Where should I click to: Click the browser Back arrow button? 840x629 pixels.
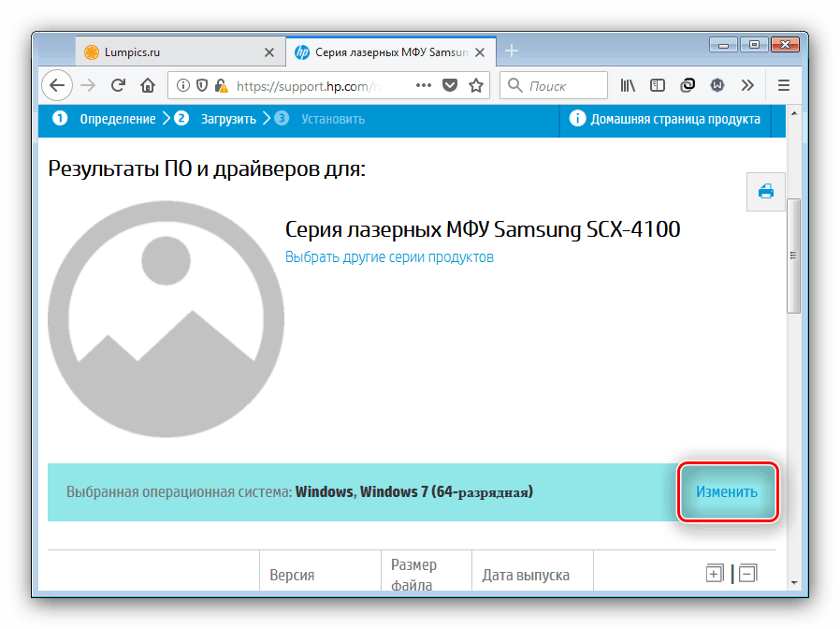[x=57, y=86]
